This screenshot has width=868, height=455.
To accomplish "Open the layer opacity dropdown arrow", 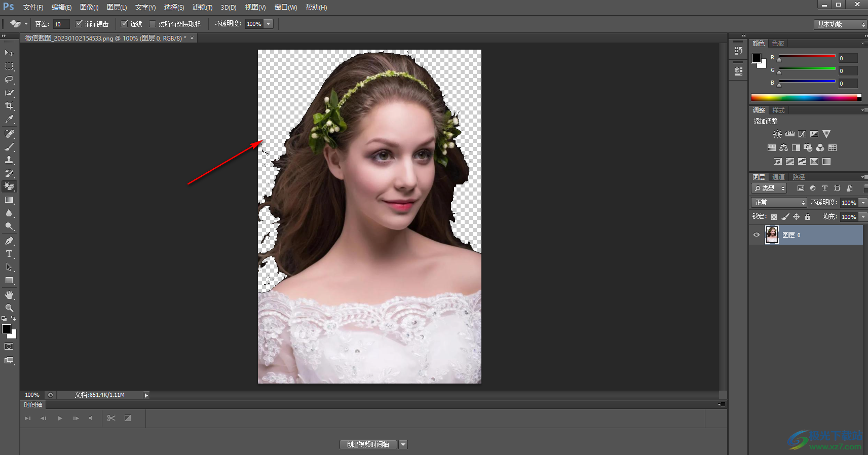I will (863, 203).
